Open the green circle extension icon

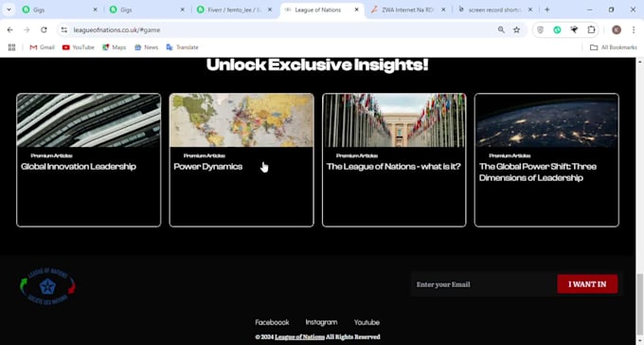(557, 29)
